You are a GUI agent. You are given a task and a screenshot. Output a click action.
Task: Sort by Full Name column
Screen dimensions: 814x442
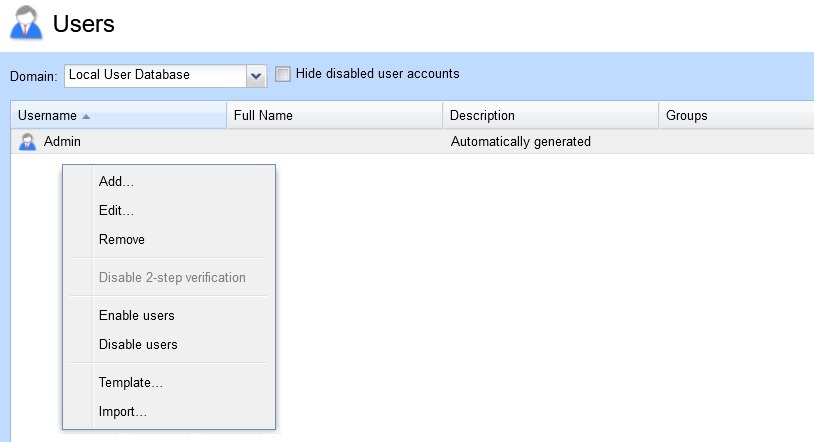tap(263, 116)
